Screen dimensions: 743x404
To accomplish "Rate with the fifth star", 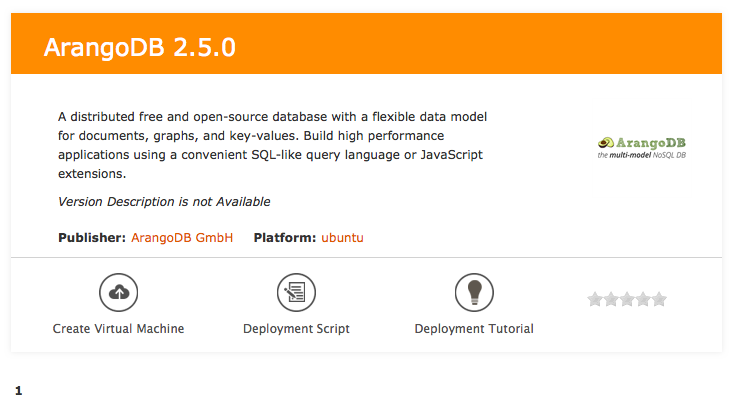I will point(659,299).
